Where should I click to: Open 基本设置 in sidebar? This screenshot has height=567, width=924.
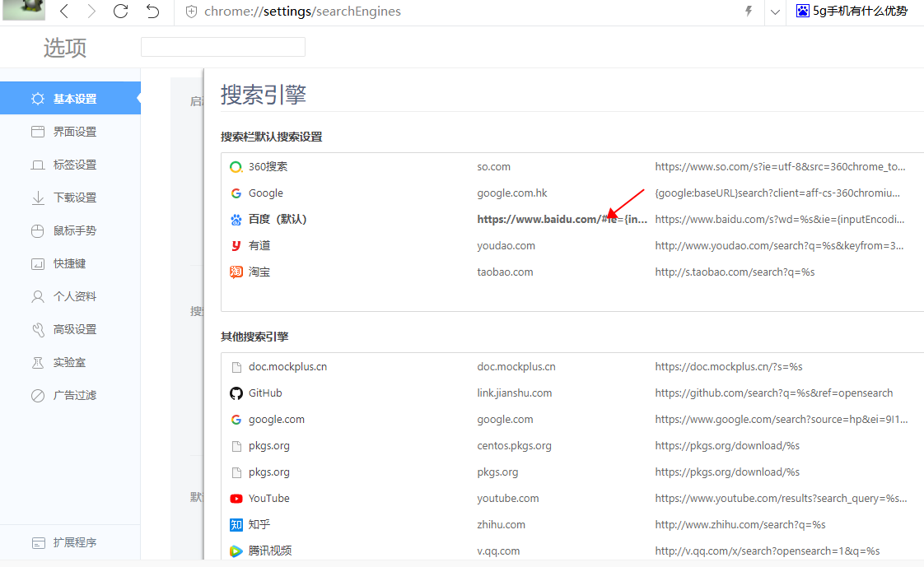[70, 98]
